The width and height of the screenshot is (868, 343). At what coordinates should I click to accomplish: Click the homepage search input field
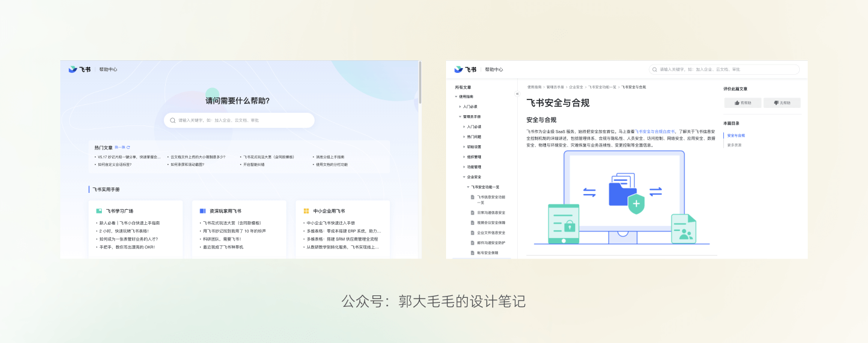click(x=239, y=121)
